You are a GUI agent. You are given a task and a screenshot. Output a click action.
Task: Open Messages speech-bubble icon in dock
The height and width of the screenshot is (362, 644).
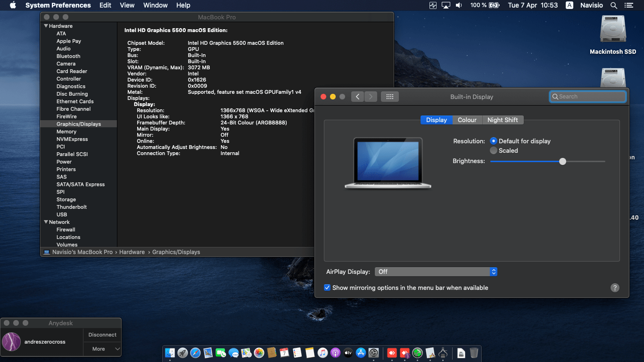pyautogui.click(x=233, y=353)
